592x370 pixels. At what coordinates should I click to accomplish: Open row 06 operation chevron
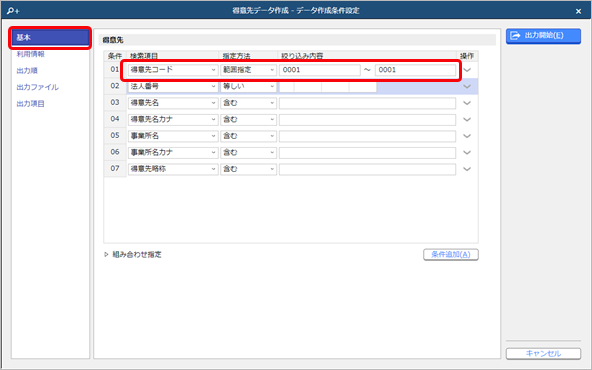[467, 153]
